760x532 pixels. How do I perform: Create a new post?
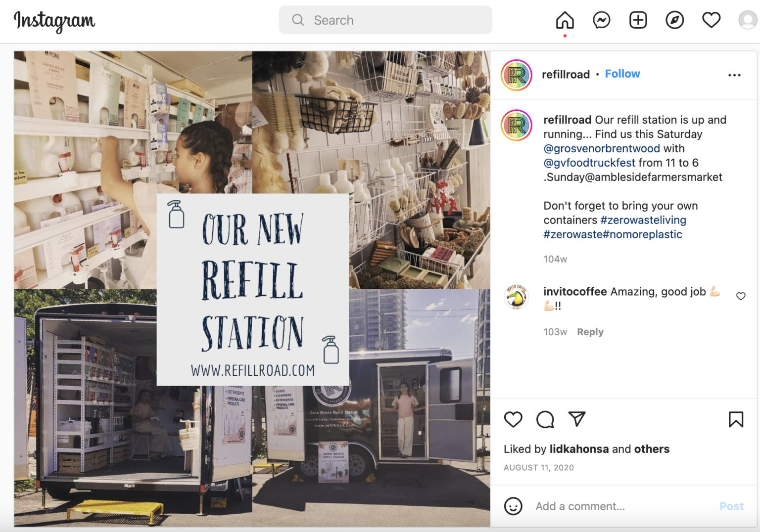(x=638, y=20)
